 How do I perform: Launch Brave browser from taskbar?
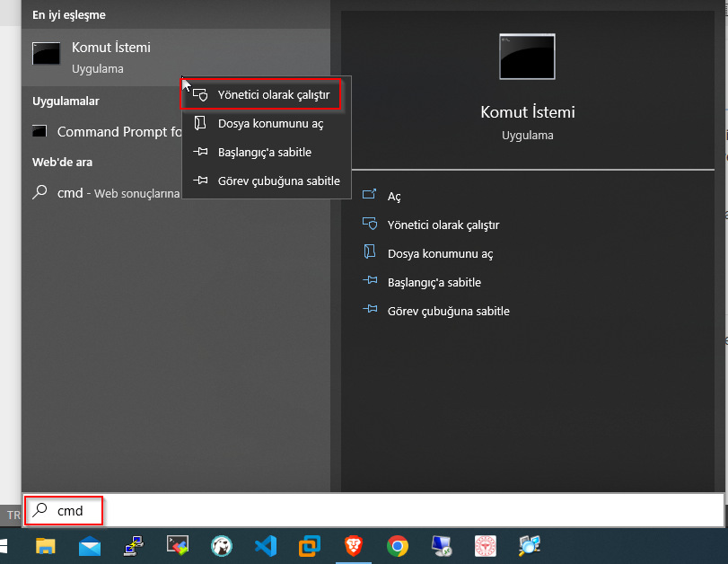point(354,546)
